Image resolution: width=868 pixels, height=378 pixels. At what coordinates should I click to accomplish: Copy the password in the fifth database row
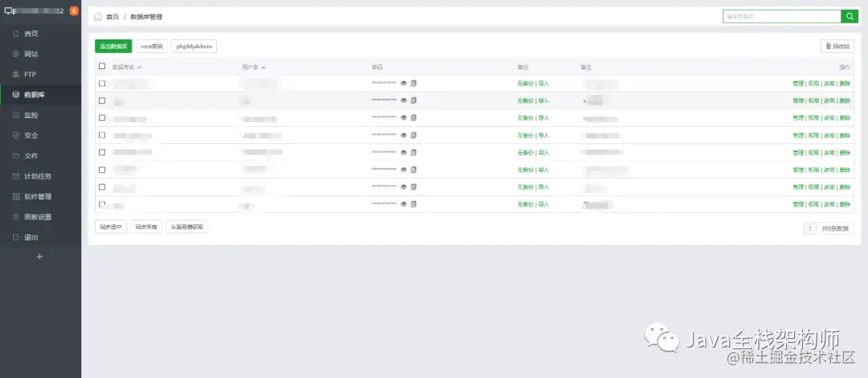[x=414, y=152]
